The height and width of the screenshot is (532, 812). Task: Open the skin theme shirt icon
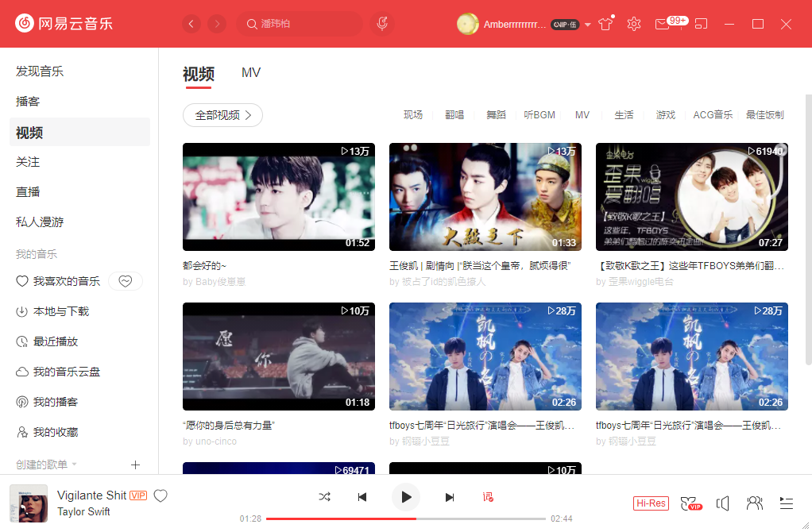pyautogui.click(x=605, y=25)
